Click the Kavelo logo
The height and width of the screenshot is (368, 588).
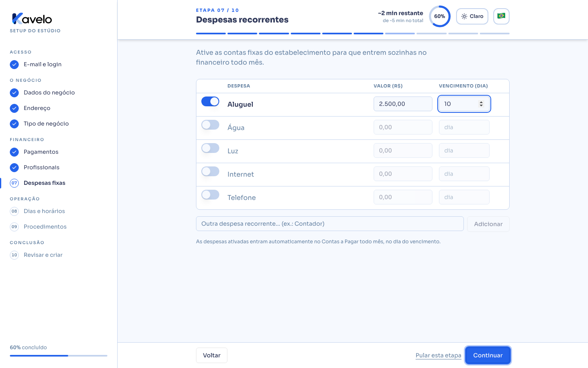point(32,19)
